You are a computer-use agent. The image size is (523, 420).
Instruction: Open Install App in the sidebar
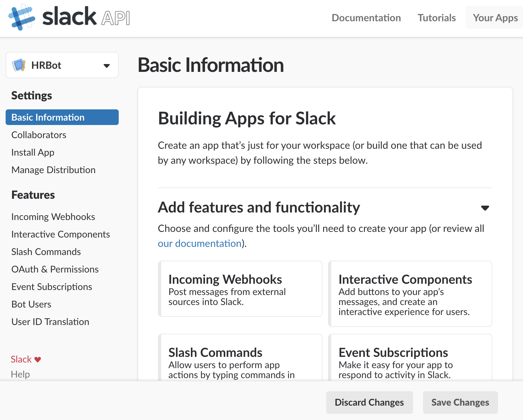33,152
